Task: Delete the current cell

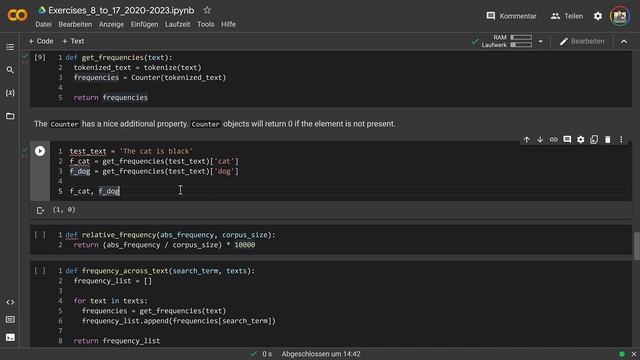Action: (x=608, y=140)
